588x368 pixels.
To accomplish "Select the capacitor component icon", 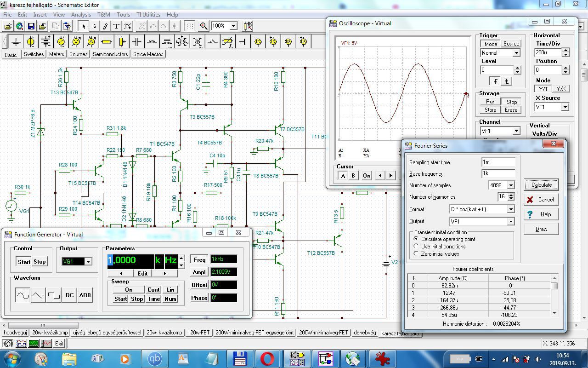I will (x=137, y=42).
